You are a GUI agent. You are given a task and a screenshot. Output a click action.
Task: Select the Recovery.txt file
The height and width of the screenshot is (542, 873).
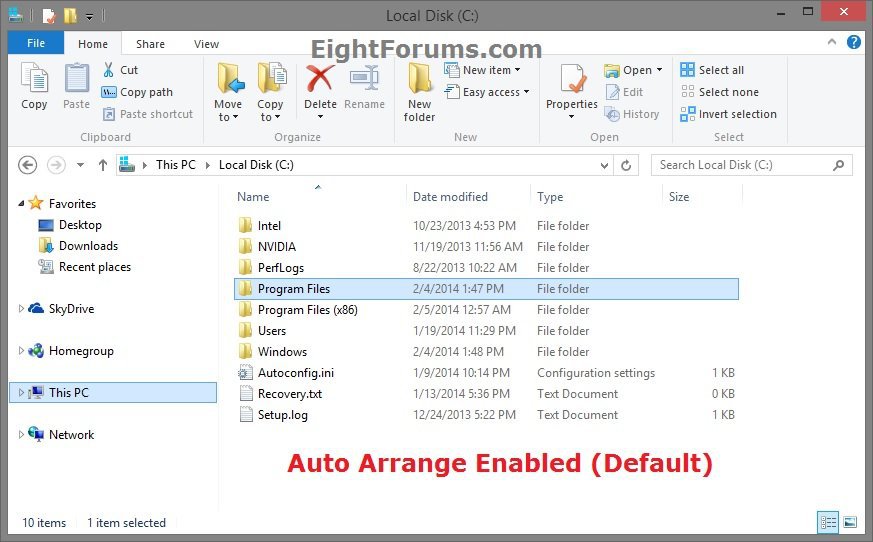[x=486, y=393]
